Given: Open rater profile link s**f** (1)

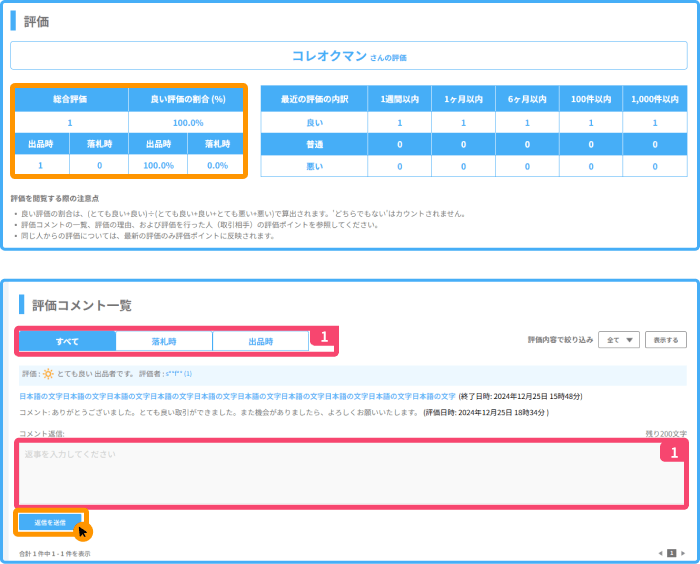Looking at the screenshot, I should tap(179, 374).
